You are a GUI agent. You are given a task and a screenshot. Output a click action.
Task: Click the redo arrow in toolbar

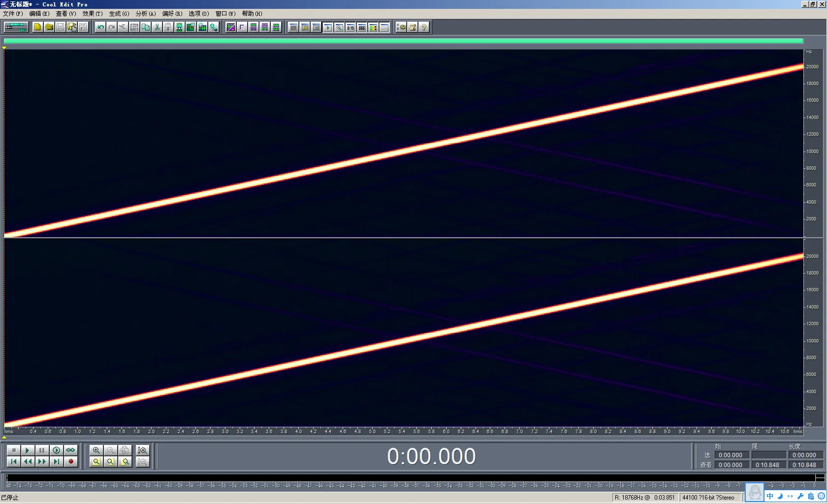point(112,27)
